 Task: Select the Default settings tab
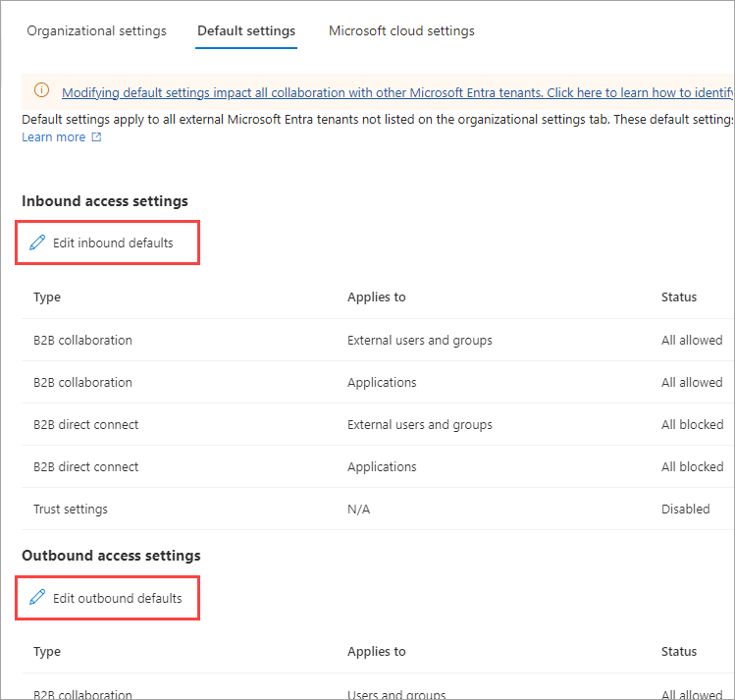click(x=246, y=30)
